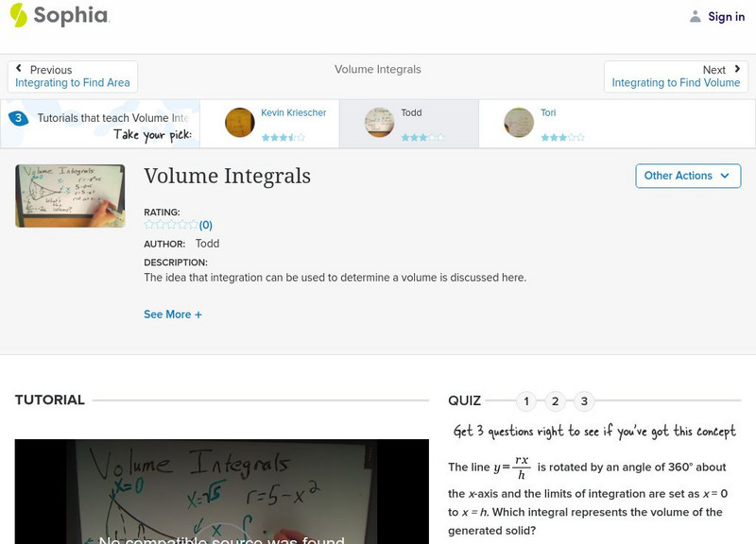This screenshot has width=756, height=544.
Task: Open the Other Actions dropdown
Action: (x=687, y=176)
